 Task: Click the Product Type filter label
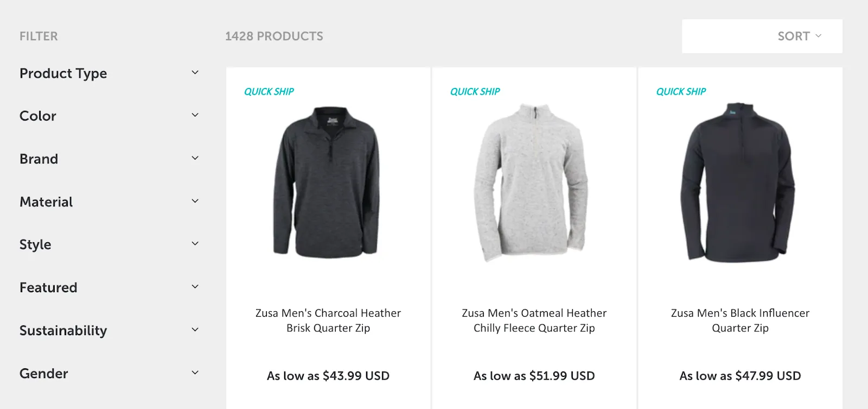point(63,73)
